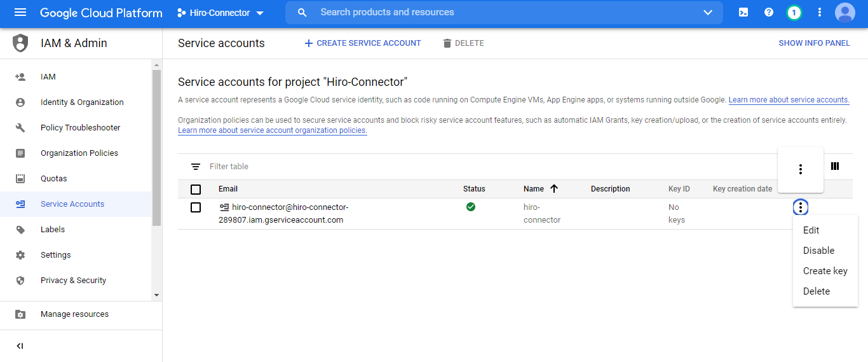Click the Privacy & Security shield icon
The width and height of the screenshot is (868, 362).
click(x=20, y=281)
